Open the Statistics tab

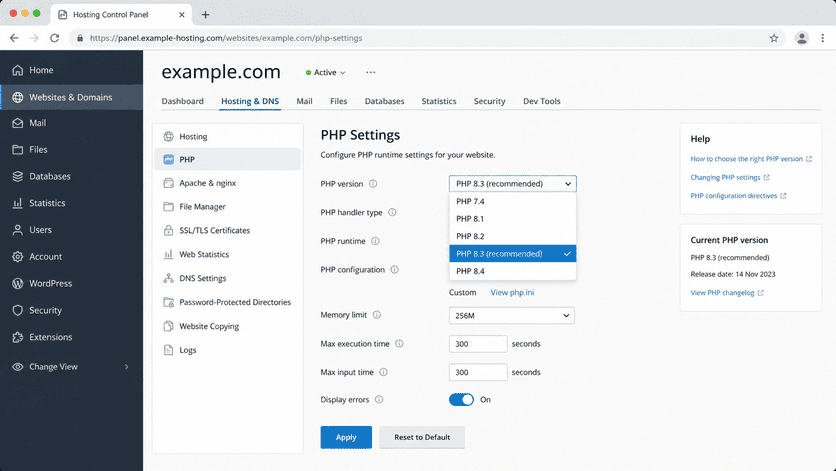[x=439, y=101]
